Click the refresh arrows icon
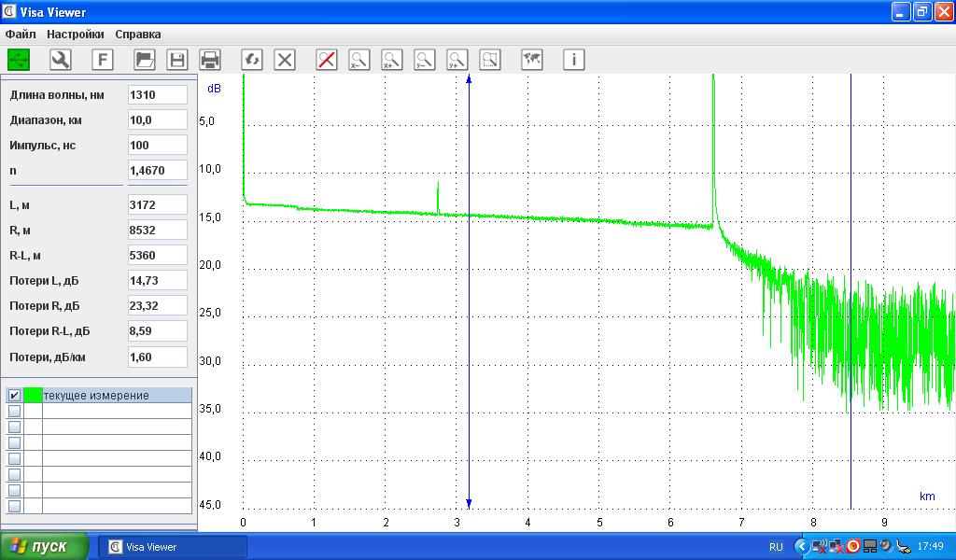 (252, 60)
